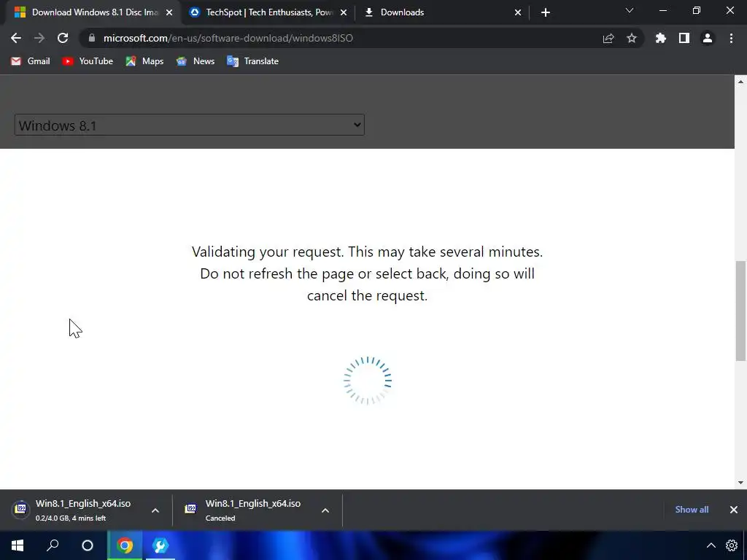Go back to the previous page
The width and height of the screenshot is (747, 560).
pos(16,38)
